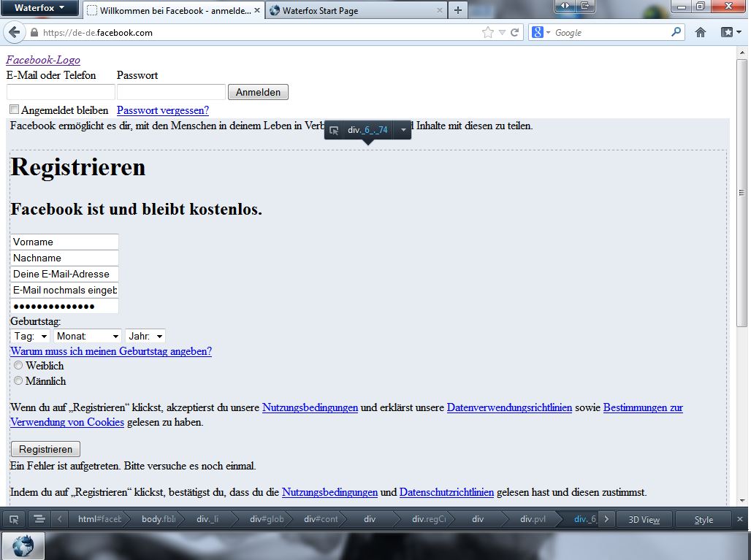Open a new tab with plus button
Image resolution: width=751 pixels, height=560 pixels.
click(x=458, y=10)
